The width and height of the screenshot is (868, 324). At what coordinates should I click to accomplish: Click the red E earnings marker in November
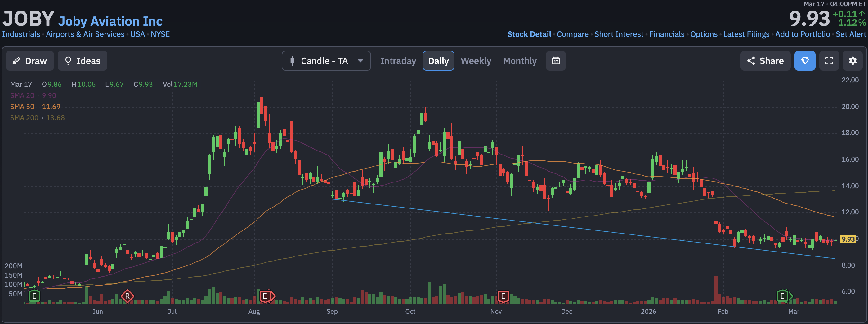[503, 296]
